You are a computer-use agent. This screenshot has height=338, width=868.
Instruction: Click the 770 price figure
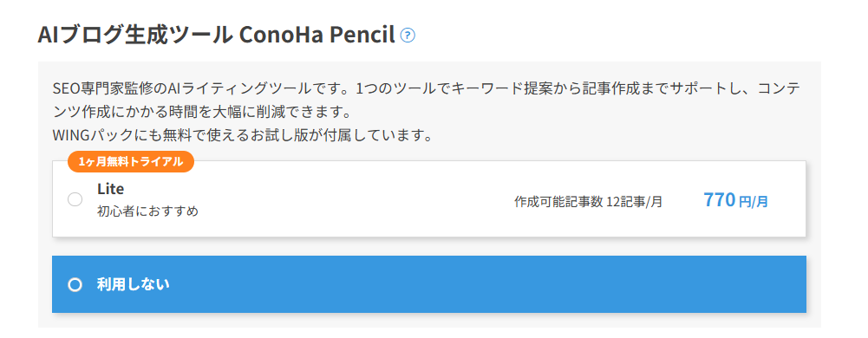tap(719, 199)
